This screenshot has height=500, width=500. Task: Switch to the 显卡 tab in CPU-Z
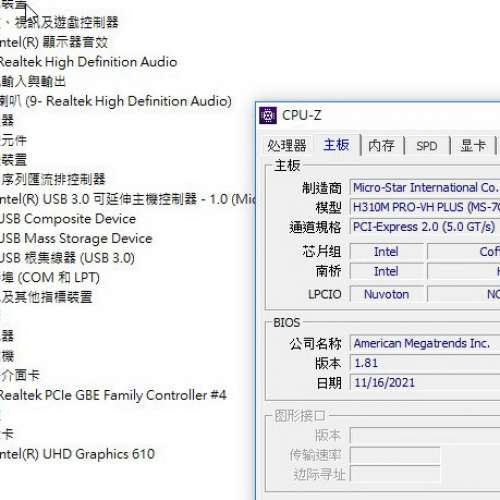473,146
